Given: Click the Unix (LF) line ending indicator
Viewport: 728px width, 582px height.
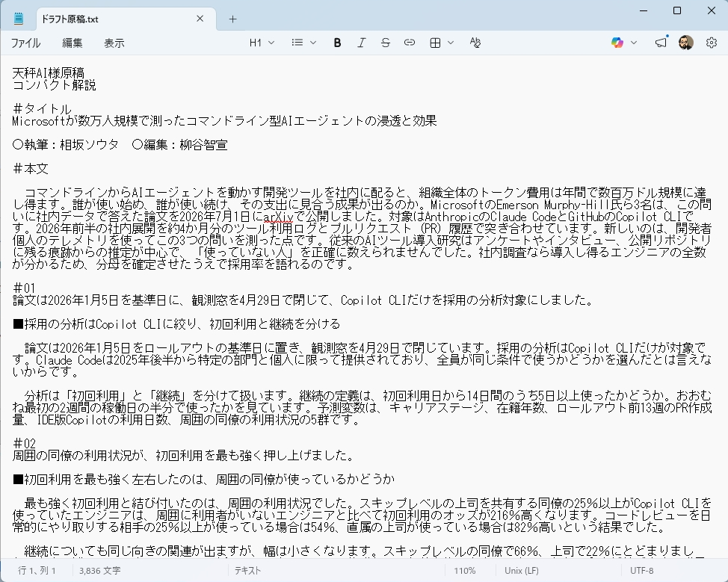Looking at the screenshot, I should [x=522, y=570].
